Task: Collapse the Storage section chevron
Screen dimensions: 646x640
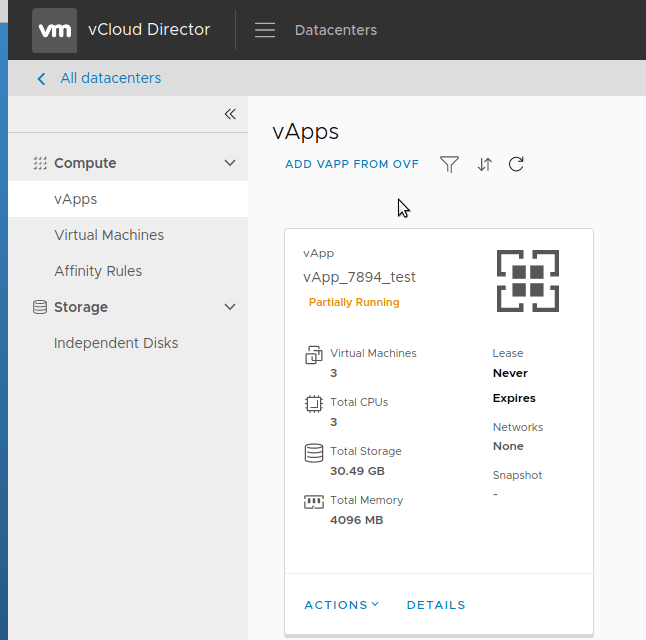Action: [x=230, y=307]
